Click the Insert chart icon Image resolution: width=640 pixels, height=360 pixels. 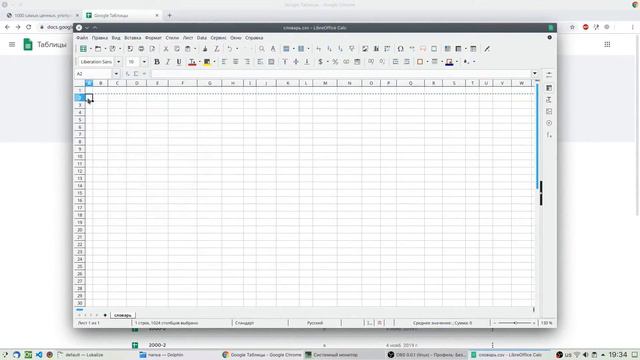point(376,49)
